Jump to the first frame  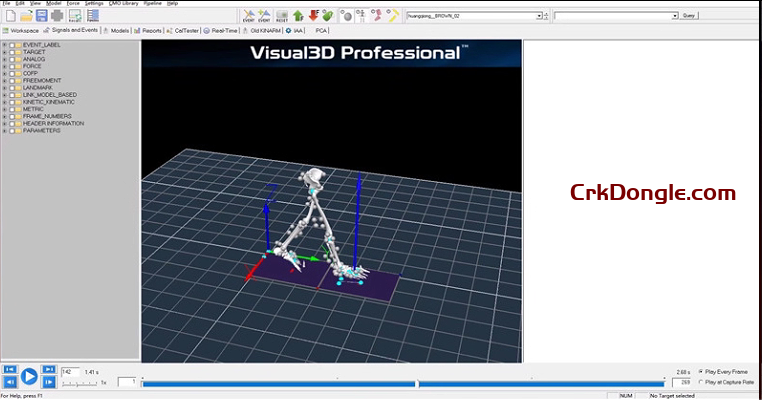tap(10, 370)
